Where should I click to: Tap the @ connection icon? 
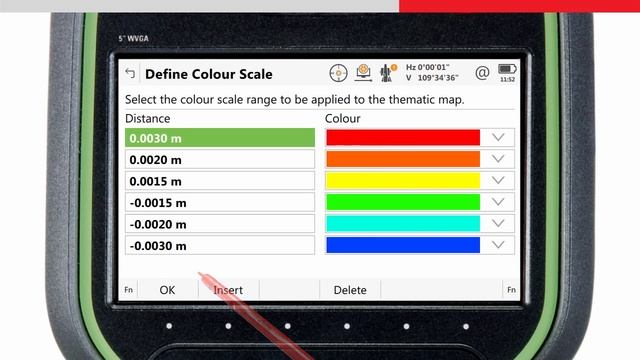coord(482,73)
